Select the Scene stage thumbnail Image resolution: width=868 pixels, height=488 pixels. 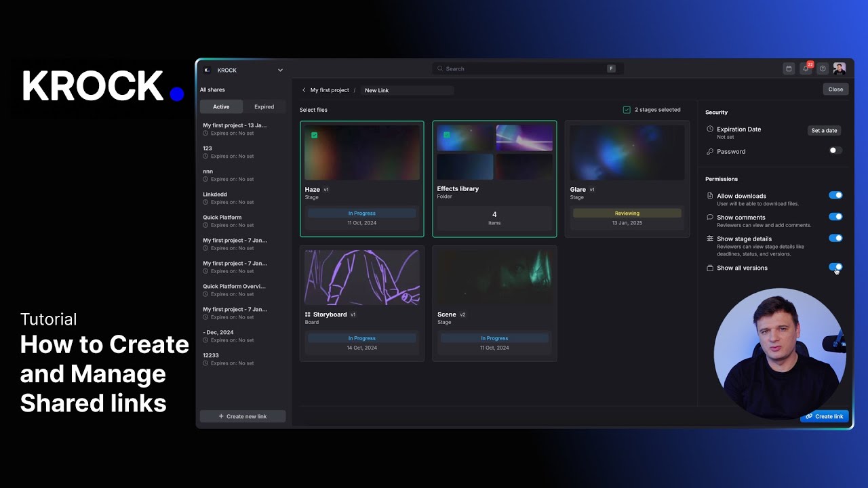pos(494,277)
